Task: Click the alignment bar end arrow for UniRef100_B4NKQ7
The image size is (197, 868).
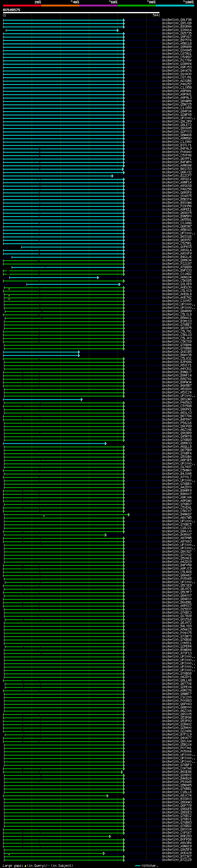Action: click(129, 515)
